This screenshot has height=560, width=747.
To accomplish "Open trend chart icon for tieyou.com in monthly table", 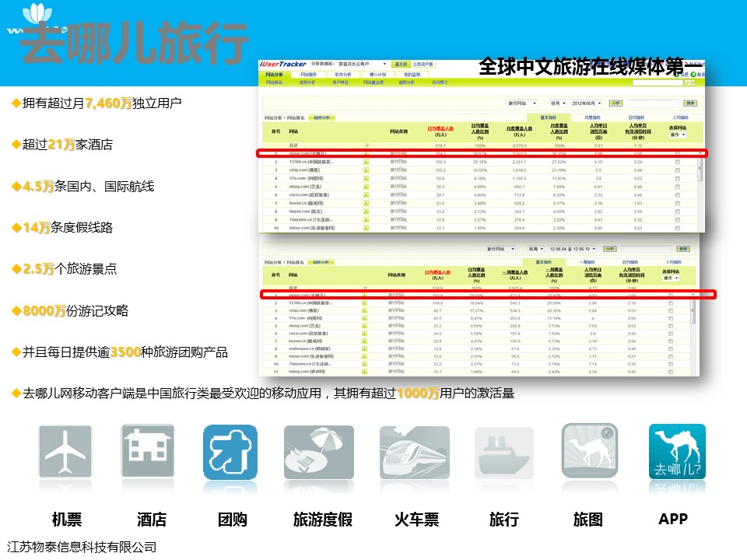I will tap(366, 212).
